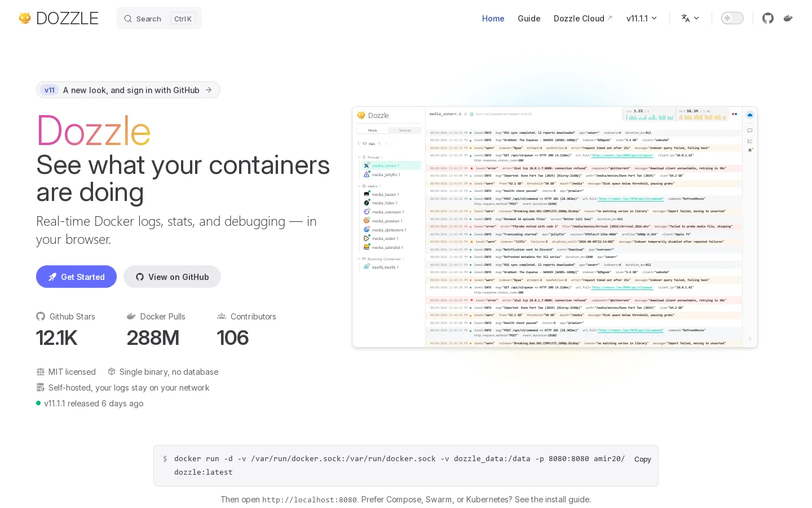Click the filter icon next to nas host
The width and height of the screenshot is (812, 508).
click(379, 143)
